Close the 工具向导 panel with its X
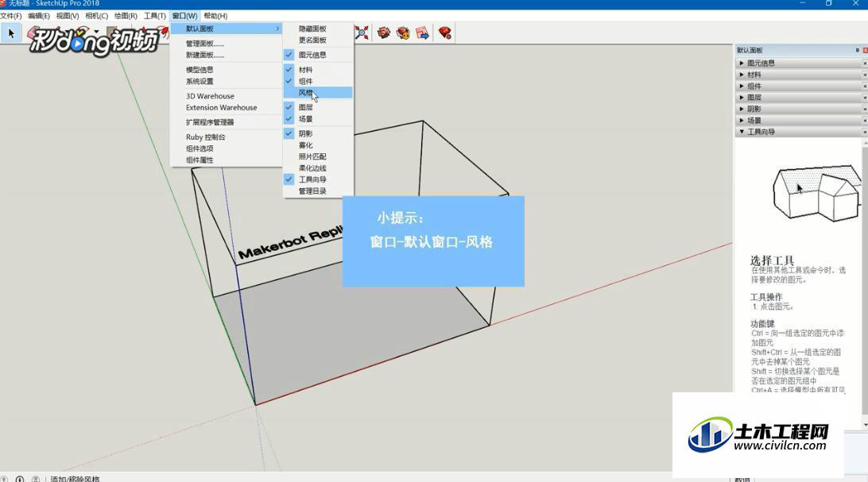The width and height of the screenshot is (868, 482). point(865,132)
